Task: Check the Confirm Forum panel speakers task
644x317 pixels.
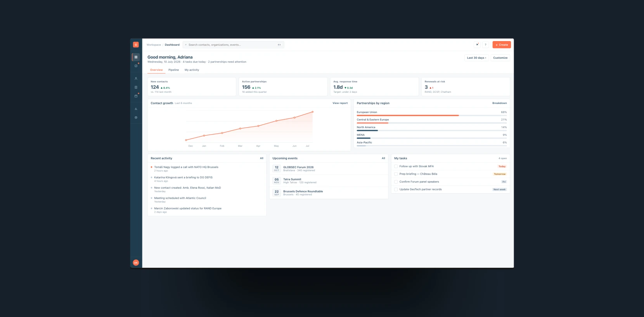Action: 396,182
